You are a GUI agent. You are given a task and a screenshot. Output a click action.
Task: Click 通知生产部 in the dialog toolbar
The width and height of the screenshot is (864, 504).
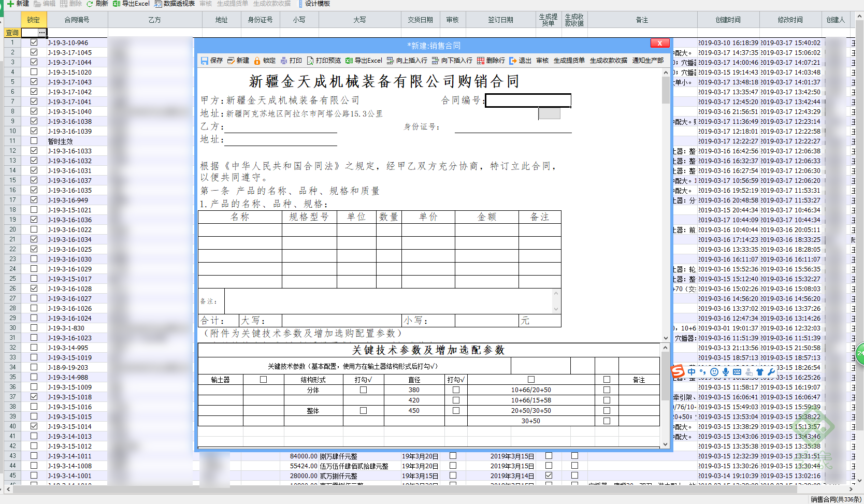click(648, 61)
